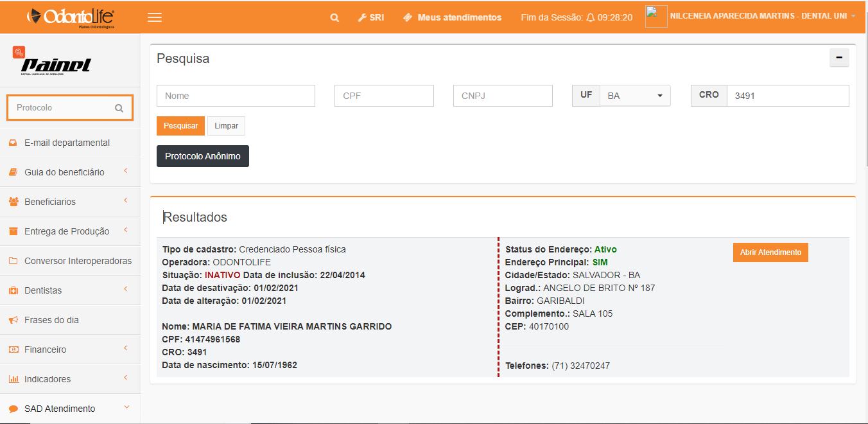Click the Guia do beneficiário book icon

point(13,172)
